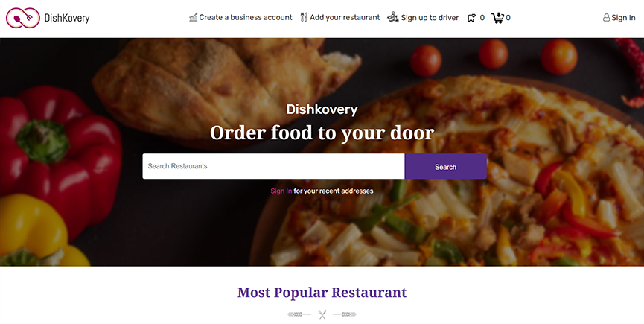Click the purple Search button
This screenshot has width=644, height=324.
click(446, 166)
